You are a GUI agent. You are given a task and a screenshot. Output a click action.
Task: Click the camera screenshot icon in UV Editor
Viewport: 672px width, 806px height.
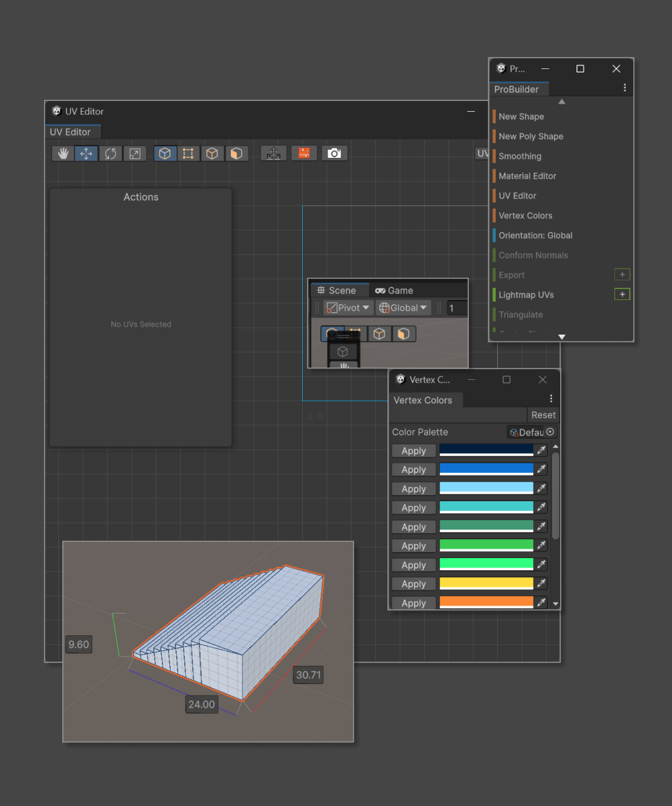[334, 153]
